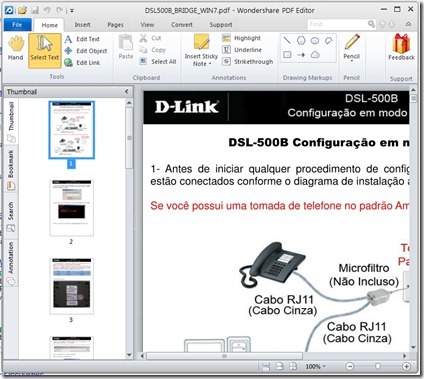The height and width of the screenshot is (379, 424).
Task: Select the Cloud drawing markup
Action: [315, 54]
